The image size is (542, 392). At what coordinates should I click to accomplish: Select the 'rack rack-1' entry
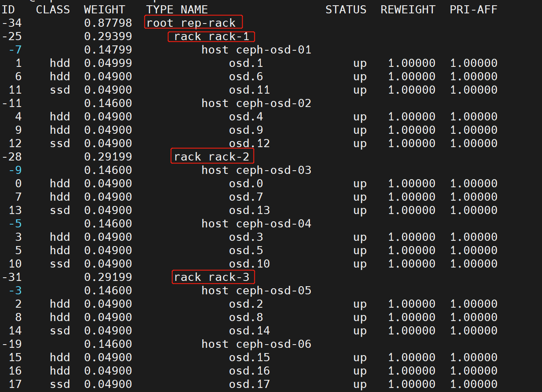point(211,36)
